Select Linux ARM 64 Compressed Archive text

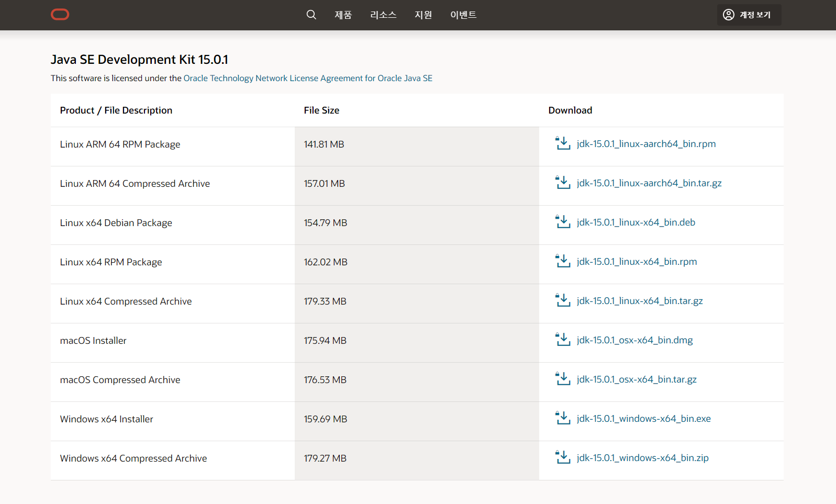[135, 184]
